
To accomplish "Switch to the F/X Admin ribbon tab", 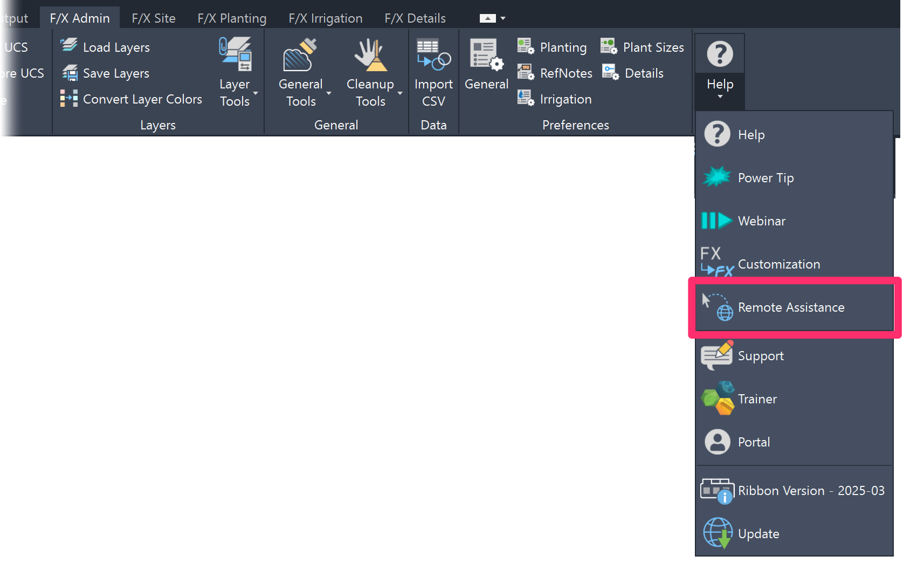I will (80, 18).
